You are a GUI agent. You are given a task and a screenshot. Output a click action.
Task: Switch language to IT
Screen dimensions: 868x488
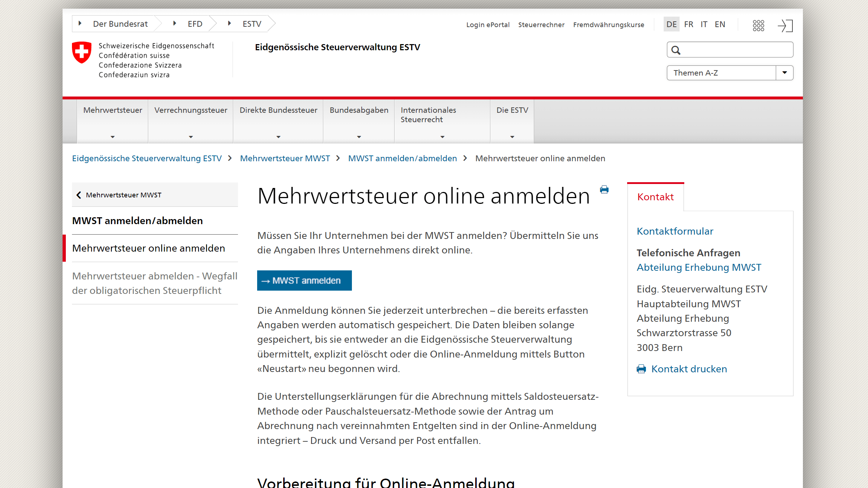[704, 24]
